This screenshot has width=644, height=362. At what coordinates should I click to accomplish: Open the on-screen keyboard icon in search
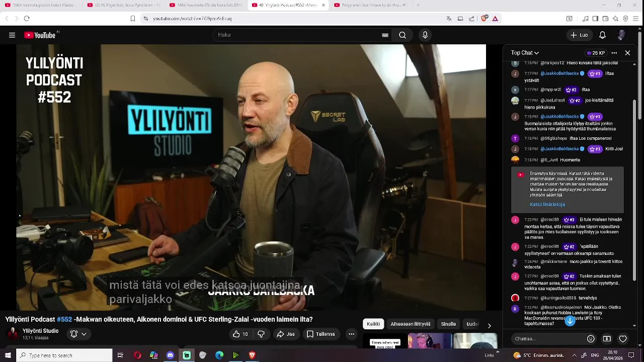(385, 35)
